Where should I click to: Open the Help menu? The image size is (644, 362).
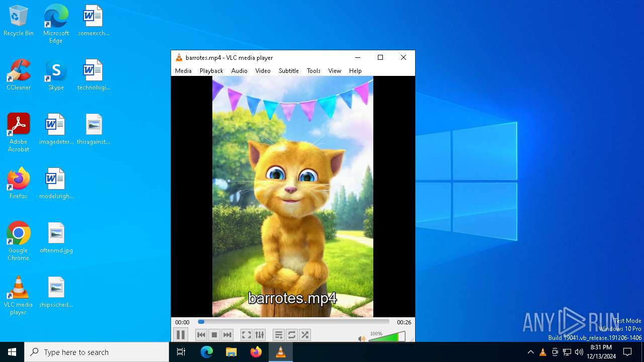pos(355,71)
